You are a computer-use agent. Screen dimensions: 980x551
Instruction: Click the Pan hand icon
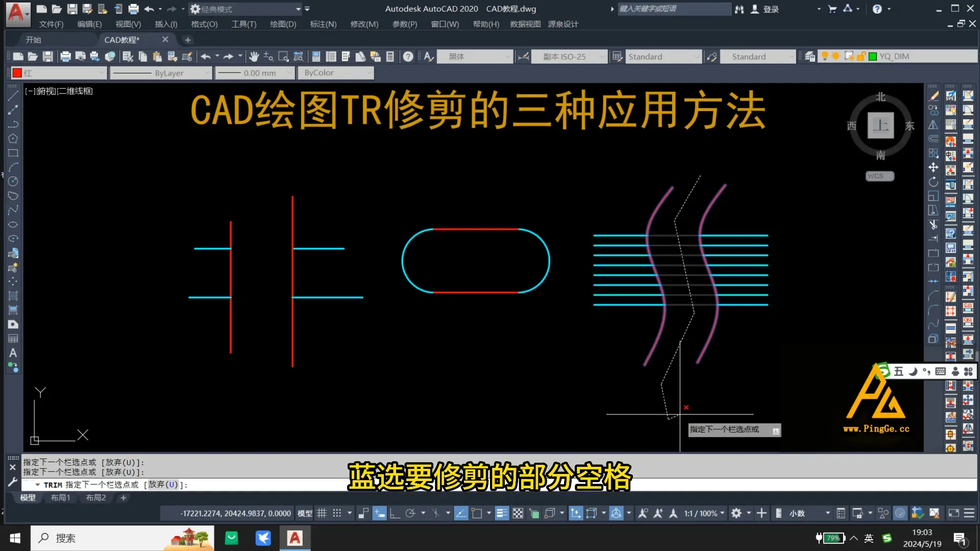point(254,57)
